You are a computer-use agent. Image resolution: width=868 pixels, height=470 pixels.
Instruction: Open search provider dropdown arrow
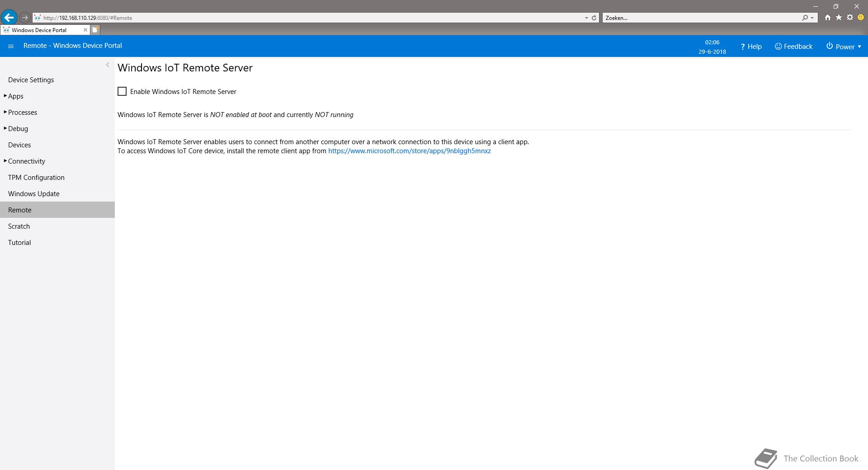click(812, 18)
